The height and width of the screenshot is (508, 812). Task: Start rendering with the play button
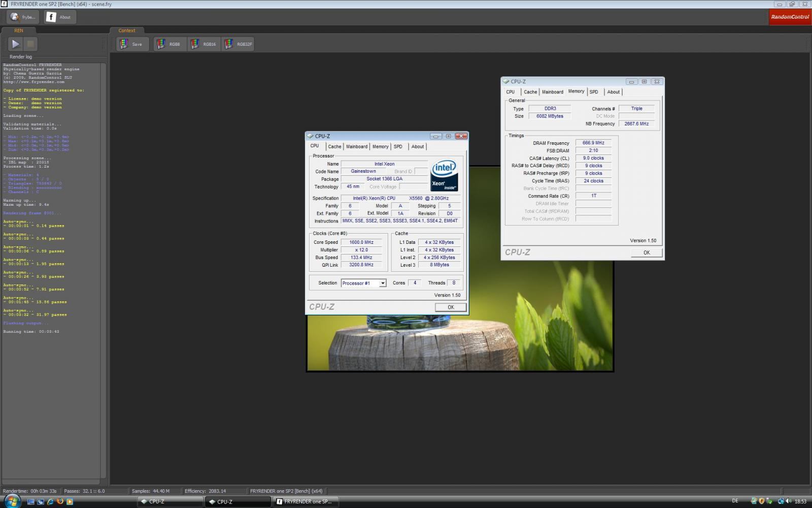pos(16,44)
